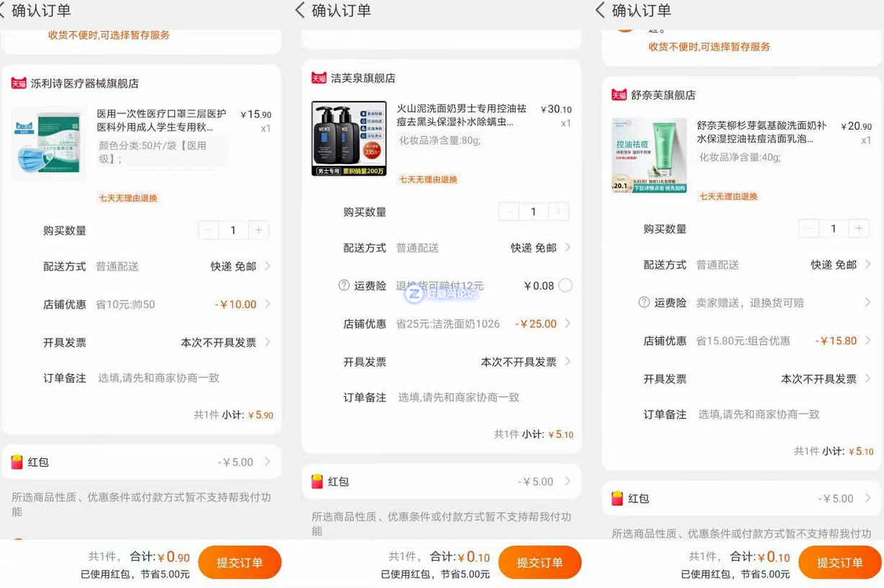Open 店铺优惠 -¥25.00 discount chevron

567,324
